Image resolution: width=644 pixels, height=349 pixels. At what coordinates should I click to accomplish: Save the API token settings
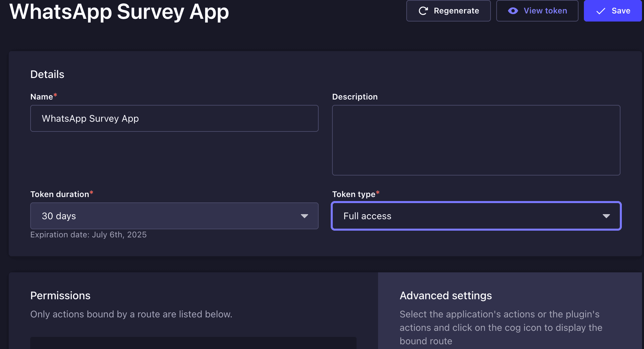613,11
